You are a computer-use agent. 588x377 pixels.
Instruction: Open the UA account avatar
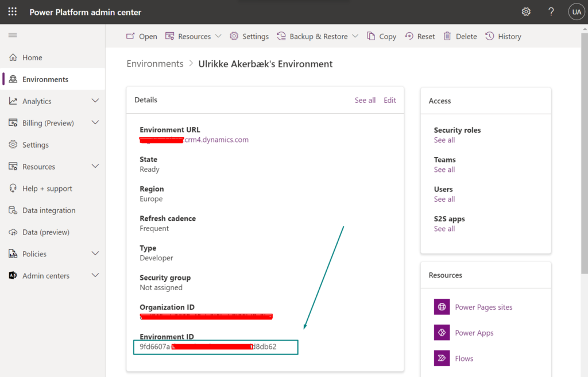click(577, 12)
